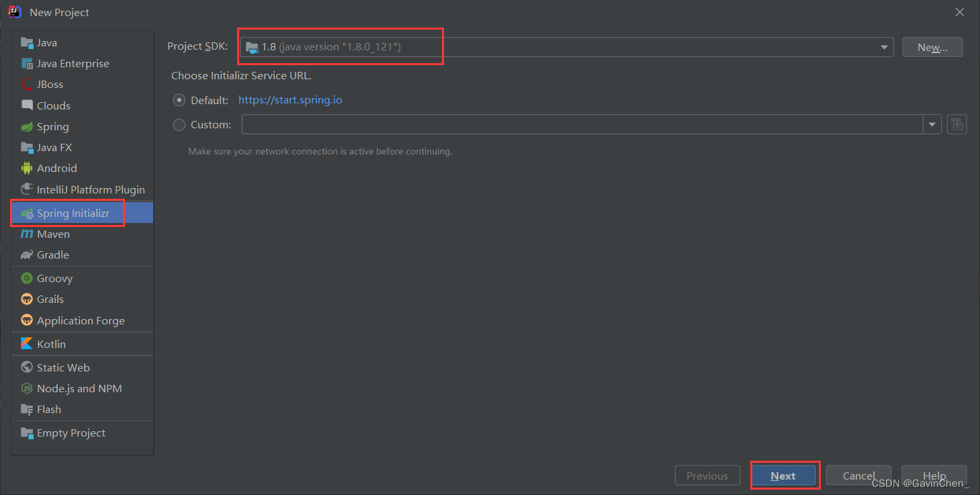This screenshot has width=980, height=495.
Task: Select Node.js and NPM project type
Action: [x=79, y=389]
